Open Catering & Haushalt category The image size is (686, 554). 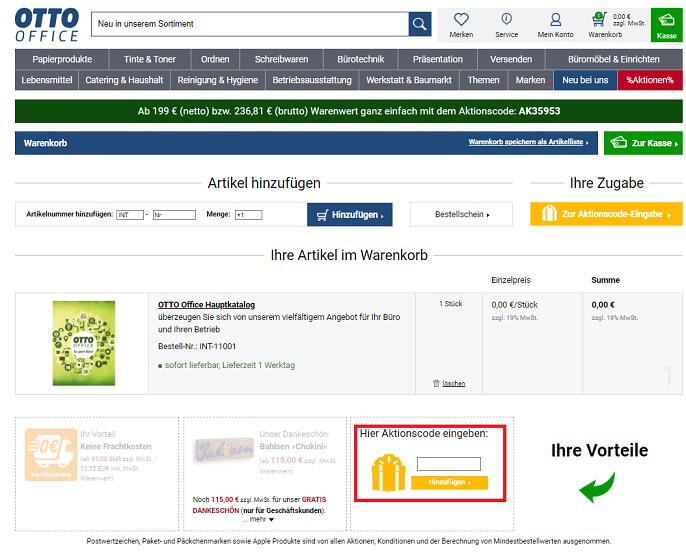point(124,80)
